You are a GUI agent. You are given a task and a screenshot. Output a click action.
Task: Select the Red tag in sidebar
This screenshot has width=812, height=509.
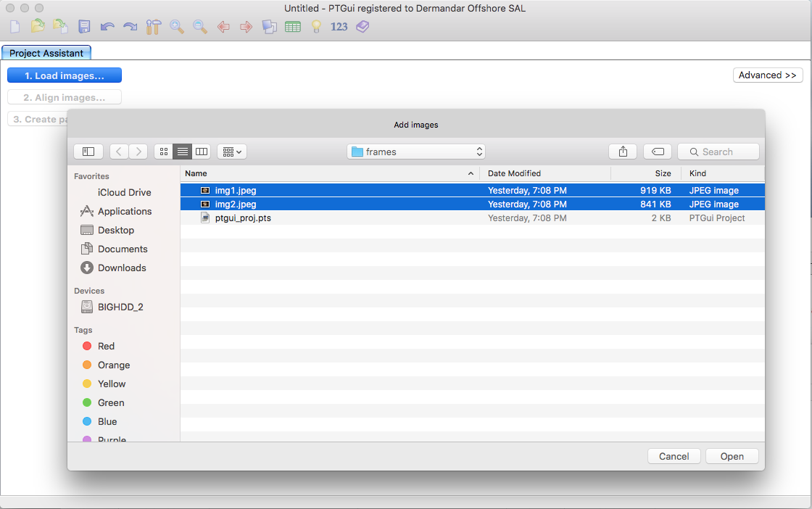[x=106, y=346]
